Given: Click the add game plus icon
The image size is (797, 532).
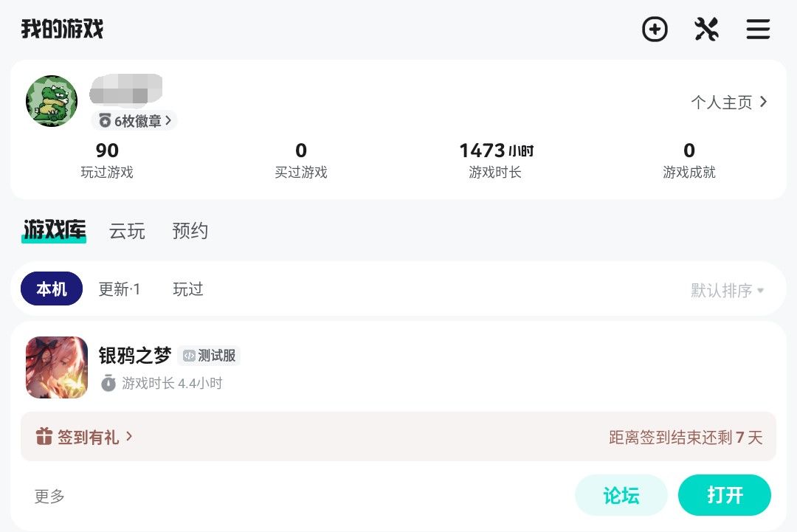Looking at the screenshot, I should click(655, 30).
